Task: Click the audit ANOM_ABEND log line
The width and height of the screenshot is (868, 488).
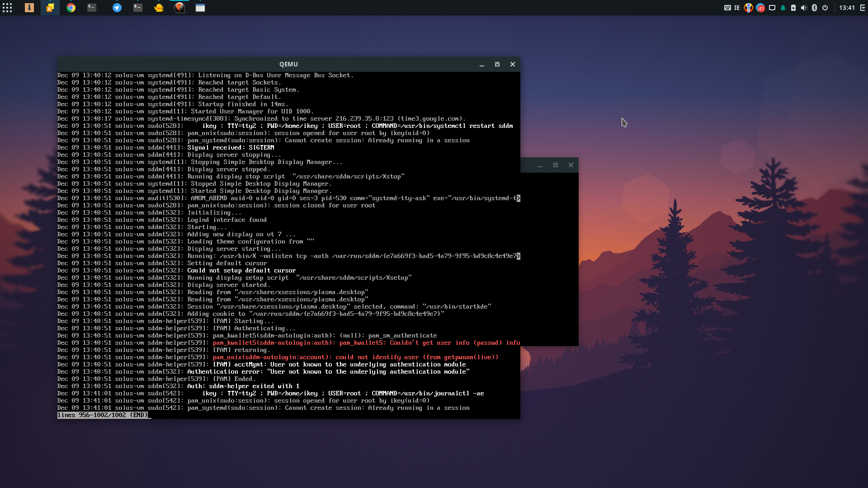Action: pos(289,198)
